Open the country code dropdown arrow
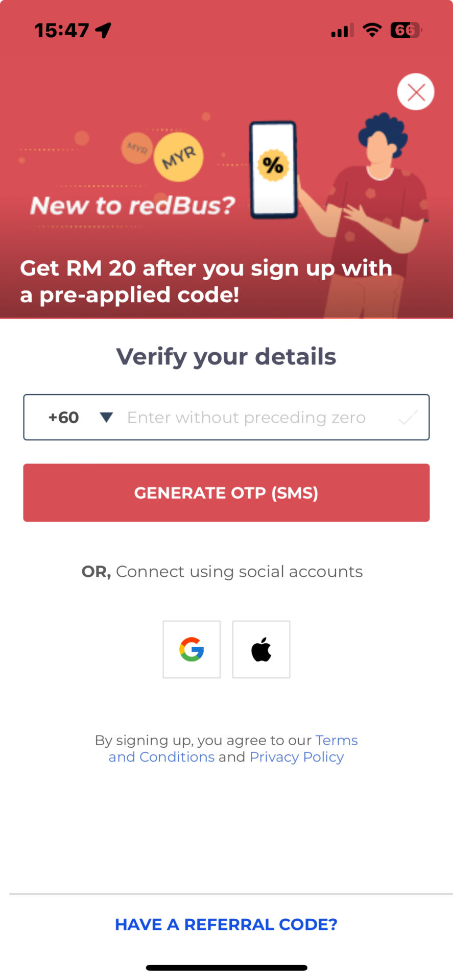This screenshot has width=453, height=980. click(106, 418)
